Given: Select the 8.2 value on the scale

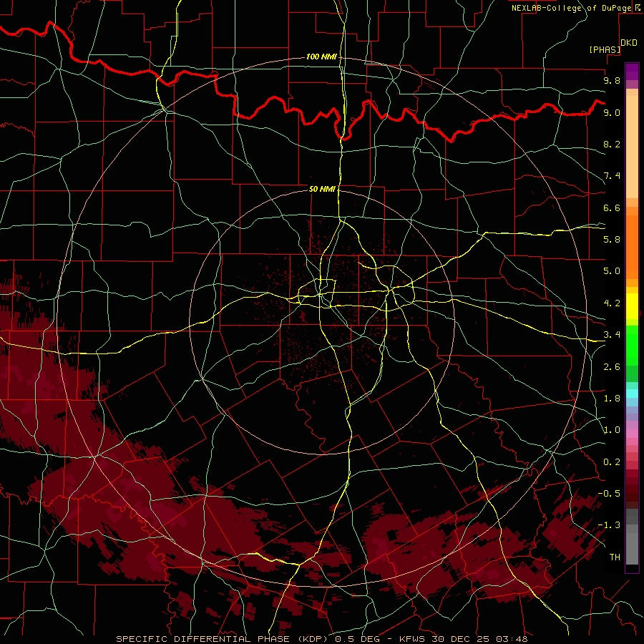Looking at the screenshot, I should (612, 144).
